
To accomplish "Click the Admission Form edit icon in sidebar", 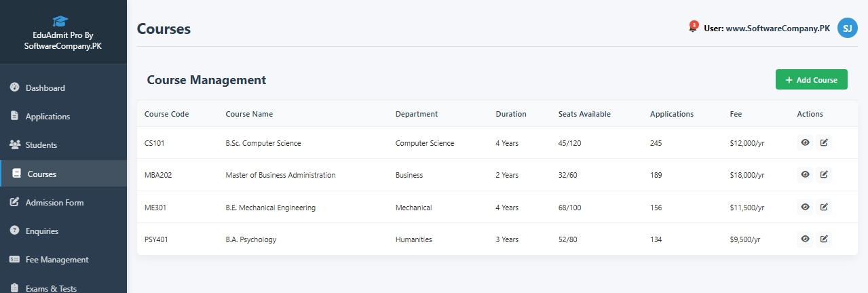I will click(14, 202).
